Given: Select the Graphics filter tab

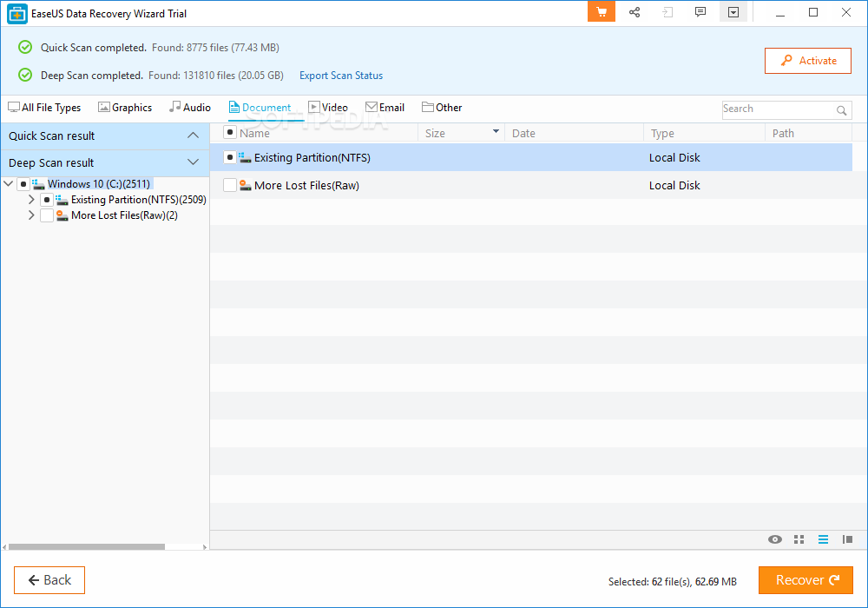Looking at the screenshot, I should pos(125,108).
